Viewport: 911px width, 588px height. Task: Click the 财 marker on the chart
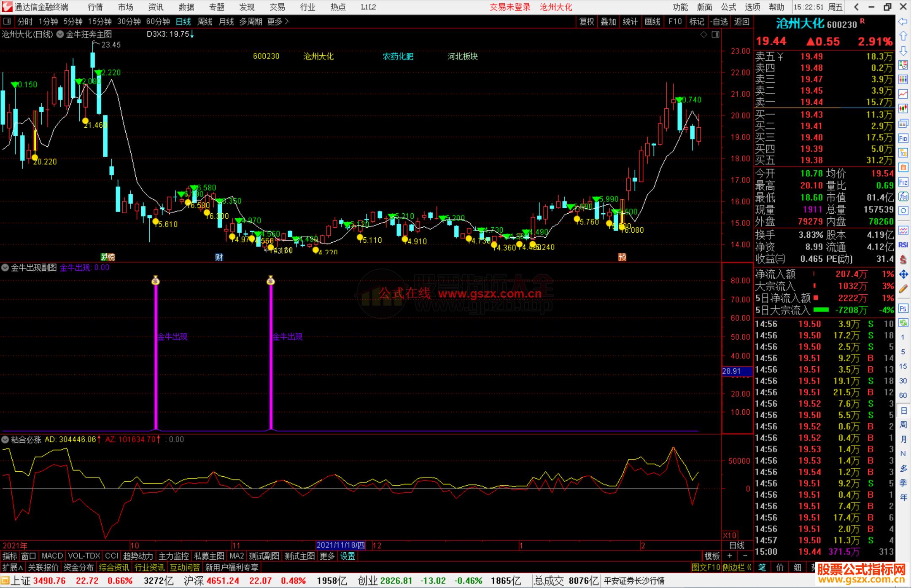tap(219, 257)
